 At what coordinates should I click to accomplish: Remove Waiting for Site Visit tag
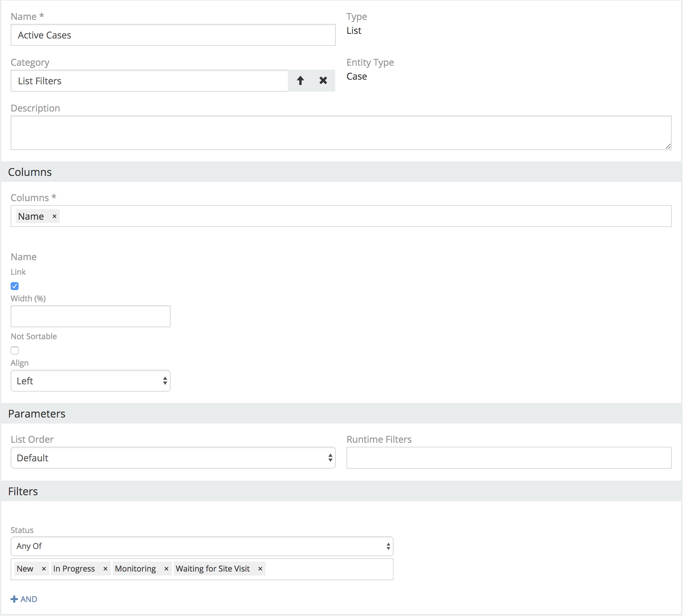point(260,569)
